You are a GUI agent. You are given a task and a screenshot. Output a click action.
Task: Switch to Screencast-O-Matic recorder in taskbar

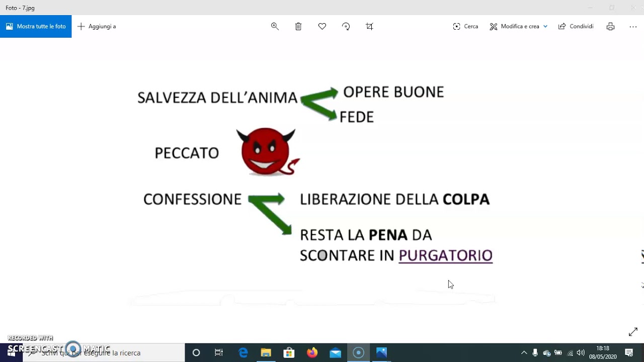point(358,352)
